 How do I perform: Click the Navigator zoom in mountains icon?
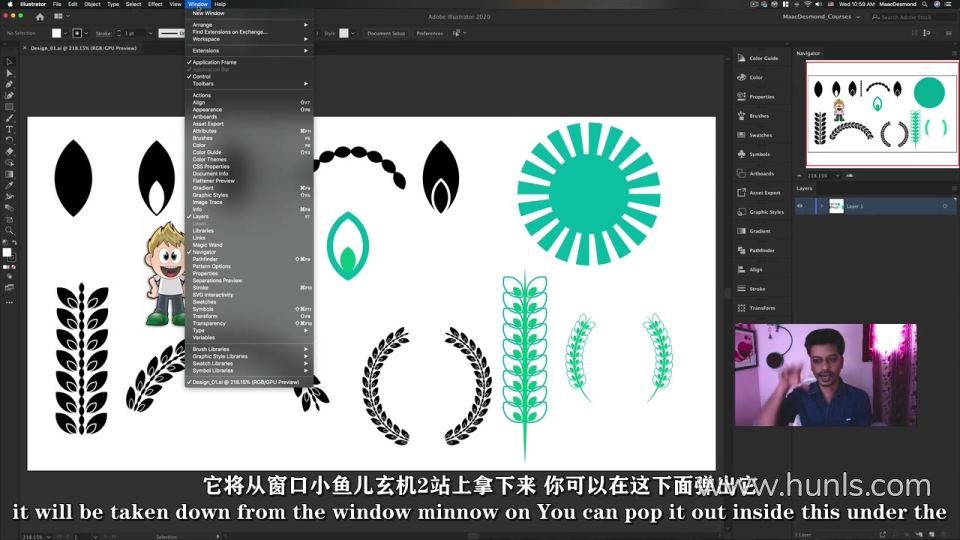tap(850, 176)
